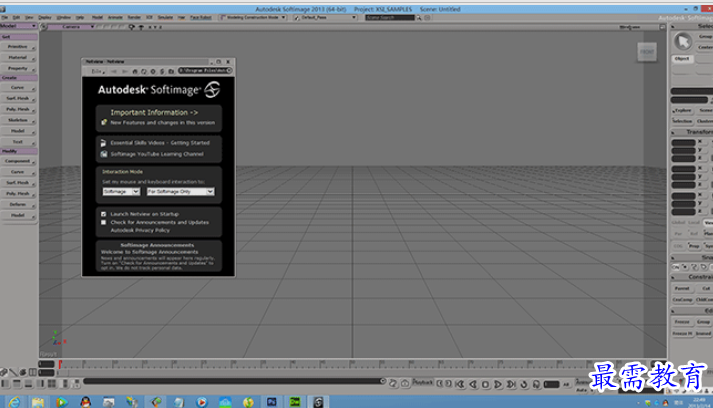Click the Netview forward arrow
This screenshot has height=408, width=713.
click(x=125, y=71)
